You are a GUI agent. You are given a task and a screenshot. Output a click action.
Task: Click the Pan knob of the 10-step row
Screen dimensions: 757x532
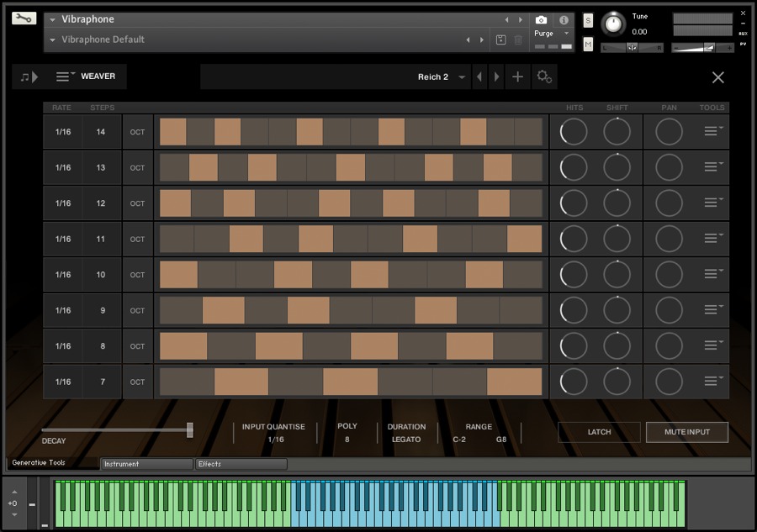[669, 274]
